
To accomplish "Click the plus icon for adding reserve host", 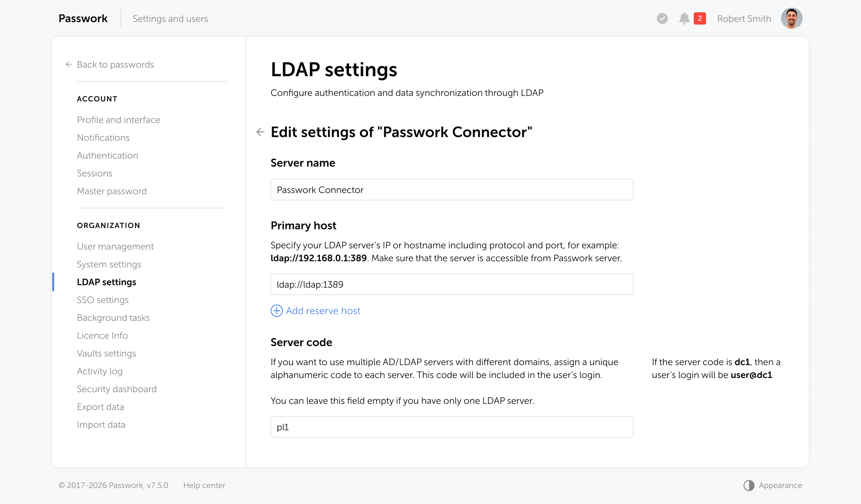I will 276,311.
